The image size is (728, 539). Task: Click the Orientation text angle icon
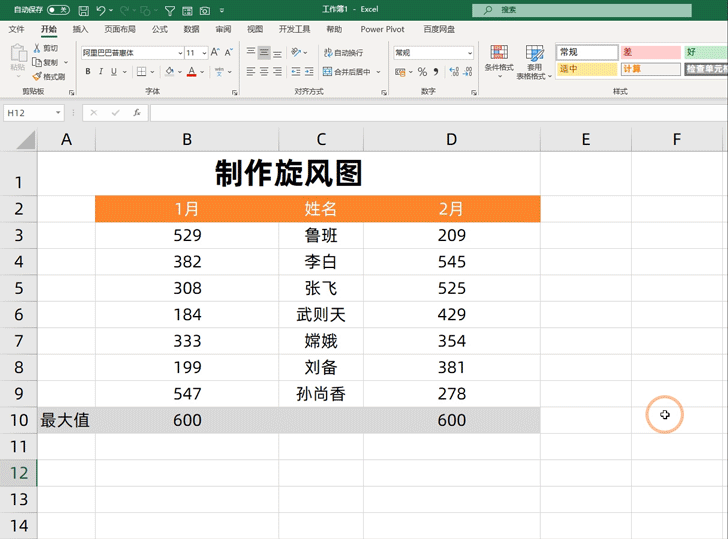[296, 52]
